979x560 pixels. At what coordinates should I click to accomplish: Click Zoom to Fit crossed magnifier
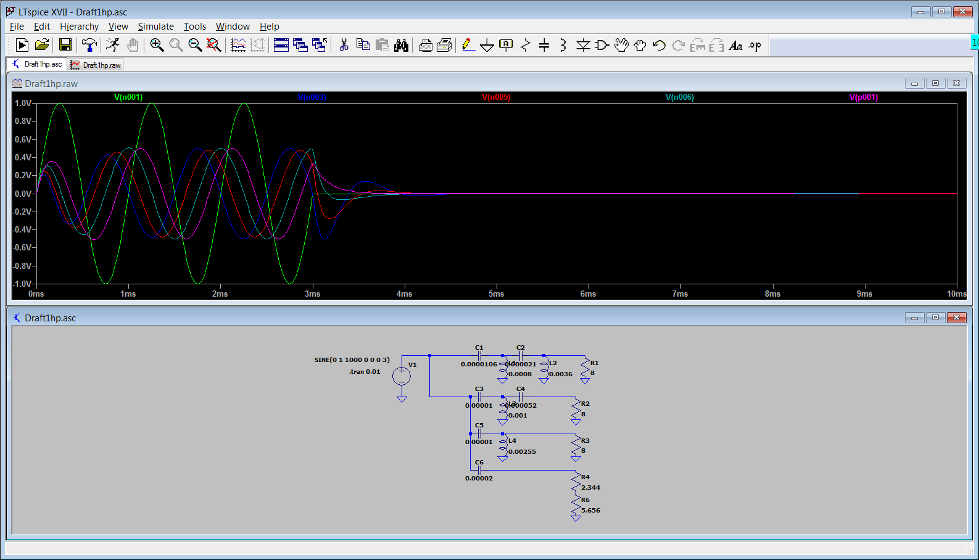214,45
